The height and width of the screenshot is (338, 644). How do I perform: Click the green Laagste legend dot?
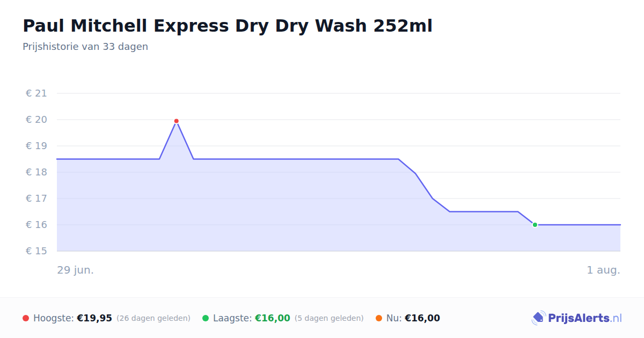206,318
